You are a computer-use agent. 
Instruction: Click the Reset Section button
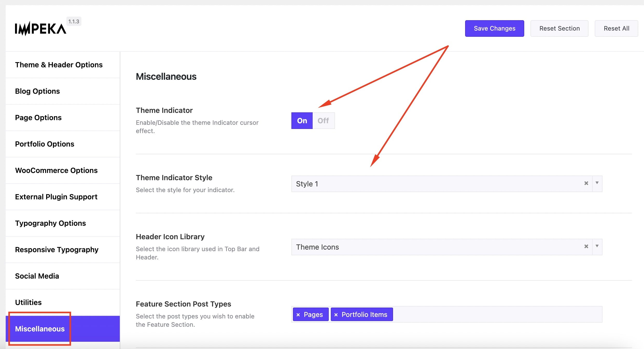tap(559, 28)
